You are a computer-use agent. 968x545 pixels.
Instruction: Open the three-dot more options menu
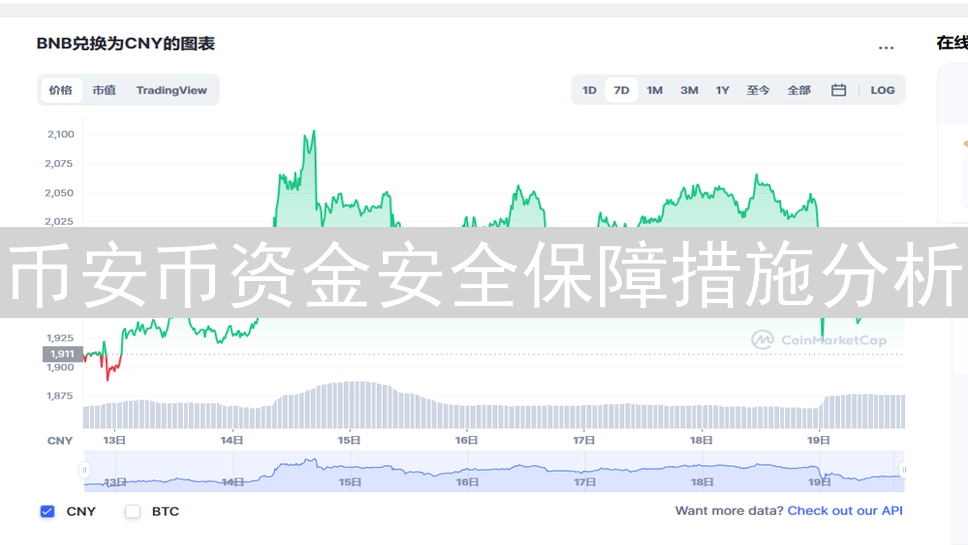coord(886,48)
